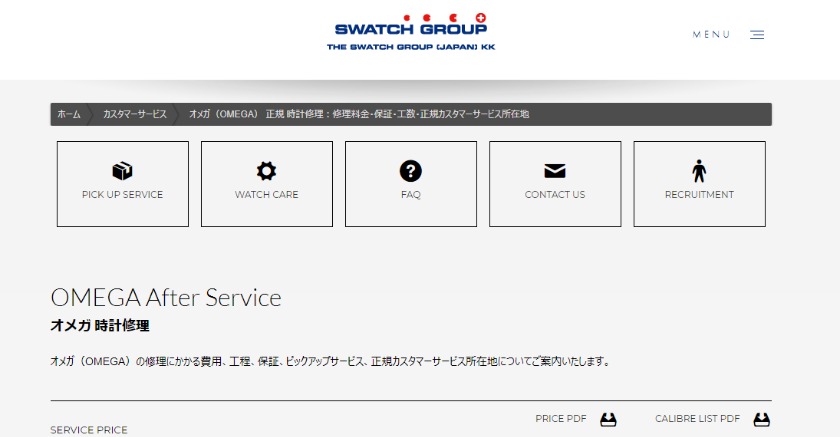
Task: Click the contact us envelope icon
Action: [x=554, y=171]
